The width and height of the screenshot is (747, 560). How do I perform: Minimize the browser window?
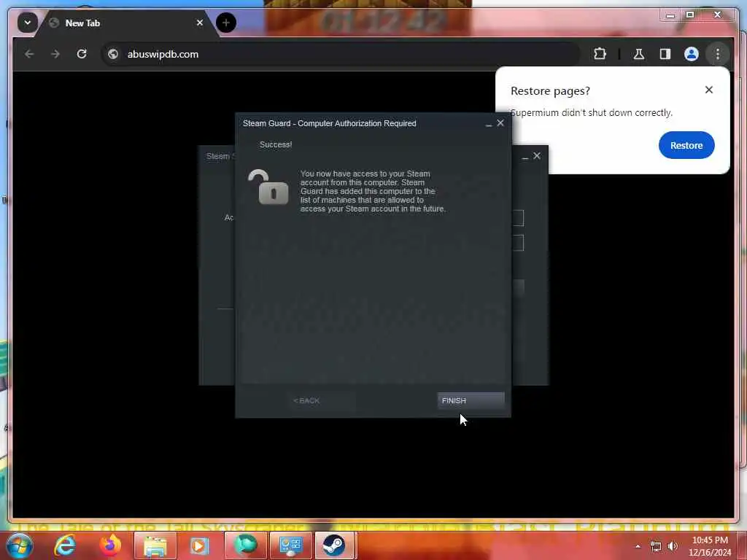[670, 15]
